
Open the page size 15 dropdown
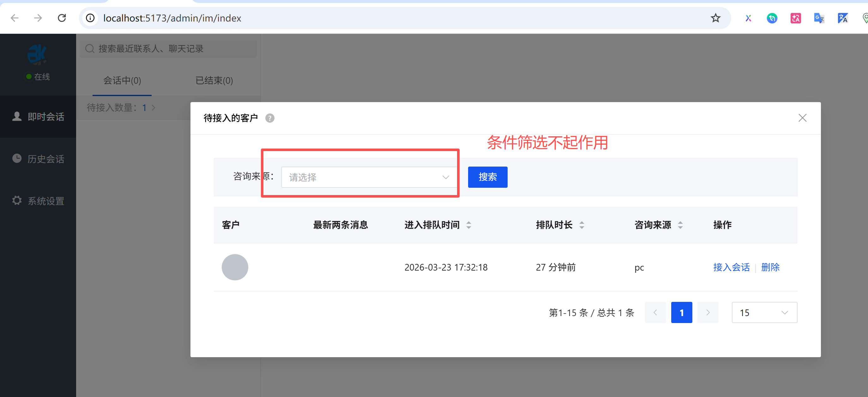coord(764,313)
